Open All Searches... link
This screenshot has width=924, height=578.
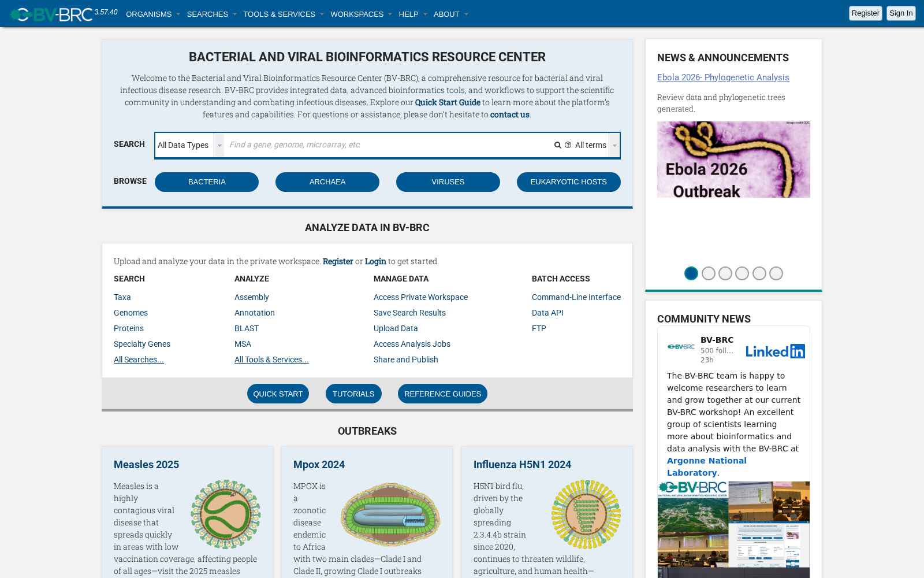[x=139, y=360]
